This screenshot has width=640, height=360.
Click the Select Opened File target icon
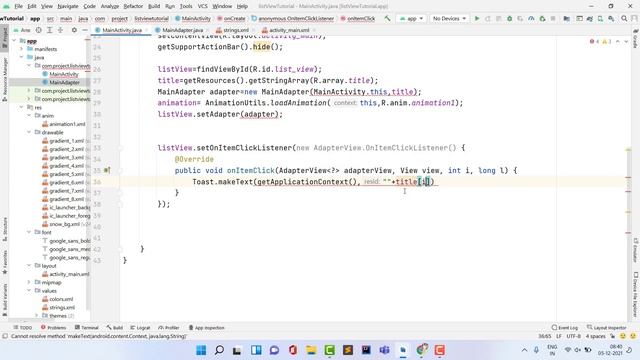(38, 30)
